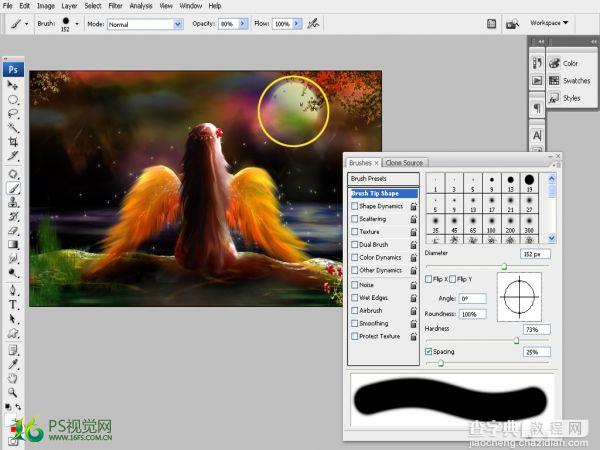Image resolution: width=600 pixels, height=450 pixels.
Task: Uncheck the Spacing checkbox
Action: click(x=429, y=351)
